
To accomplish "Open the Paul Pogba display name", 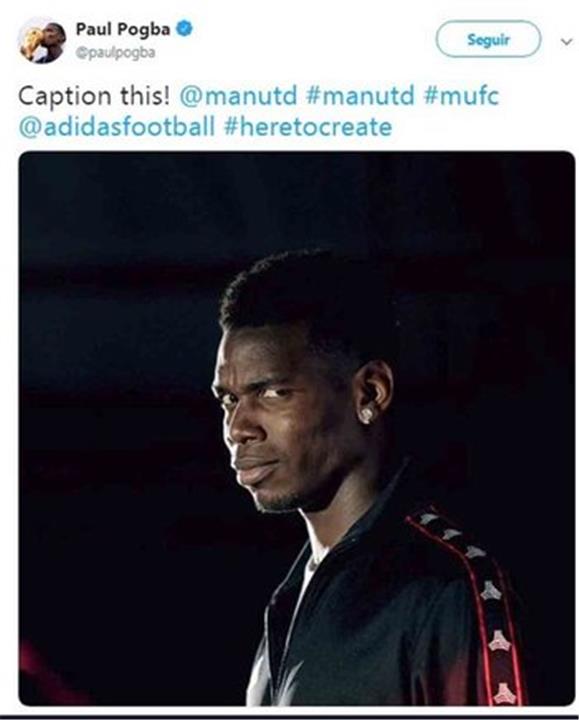I will click(123, 29).
